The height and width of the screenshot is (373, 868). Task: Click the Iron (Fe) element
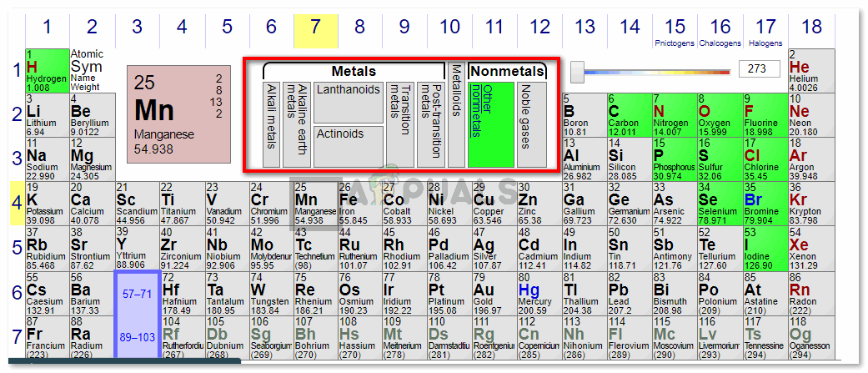coord(359,204)
